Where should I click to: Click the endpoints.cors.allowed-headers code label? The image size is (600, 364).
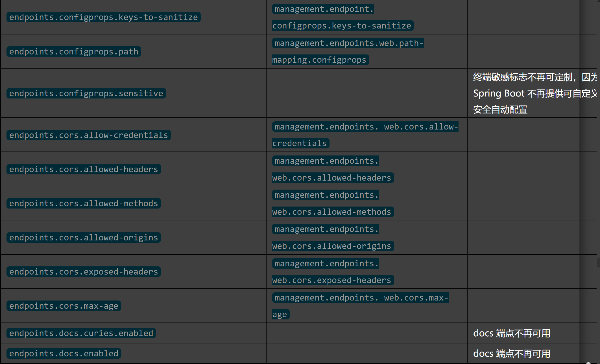(84, 169)
